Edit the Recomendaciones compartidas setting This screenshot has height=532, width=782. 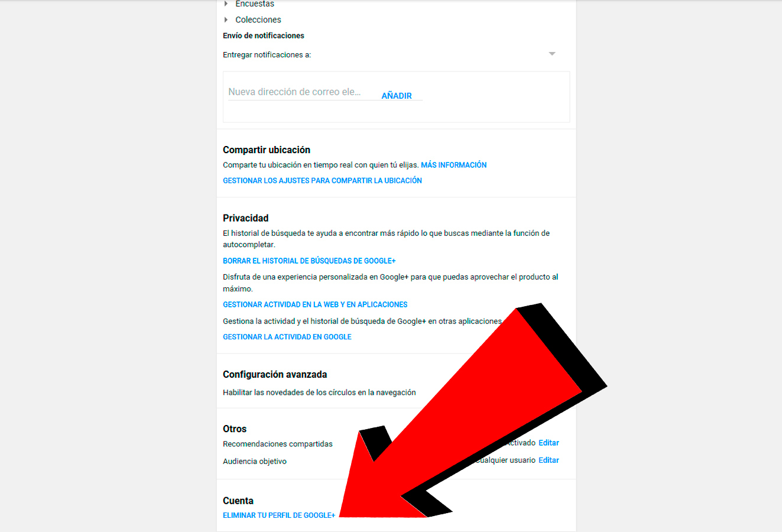(x=549, y=443)
